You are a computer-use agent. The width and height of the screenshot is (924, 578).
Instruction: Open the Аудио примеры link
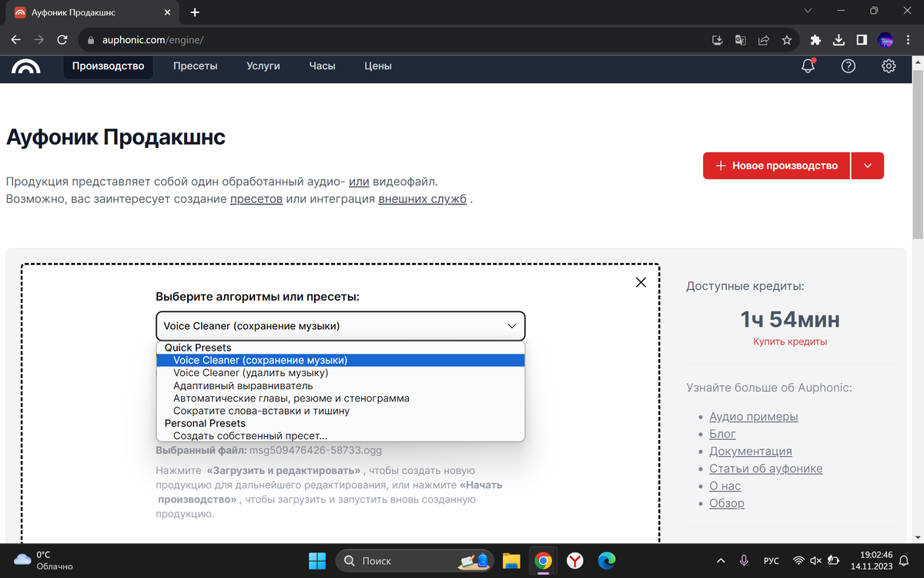753,417
